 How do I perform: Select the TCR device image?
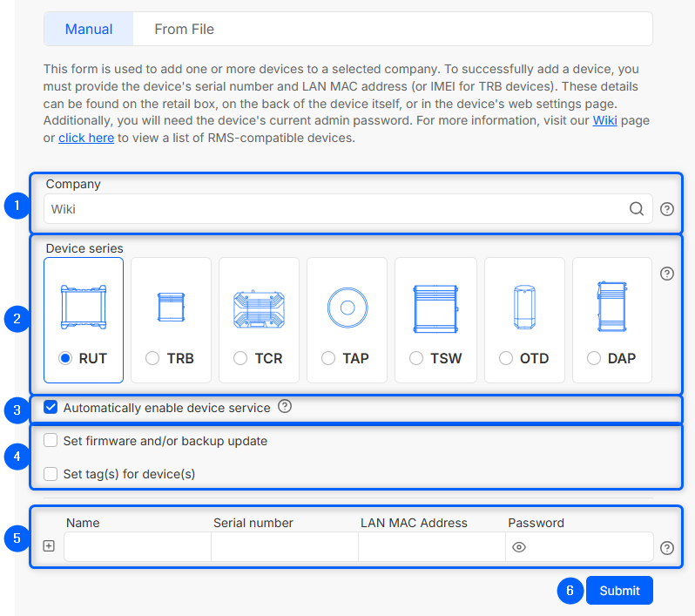point(259,307)
